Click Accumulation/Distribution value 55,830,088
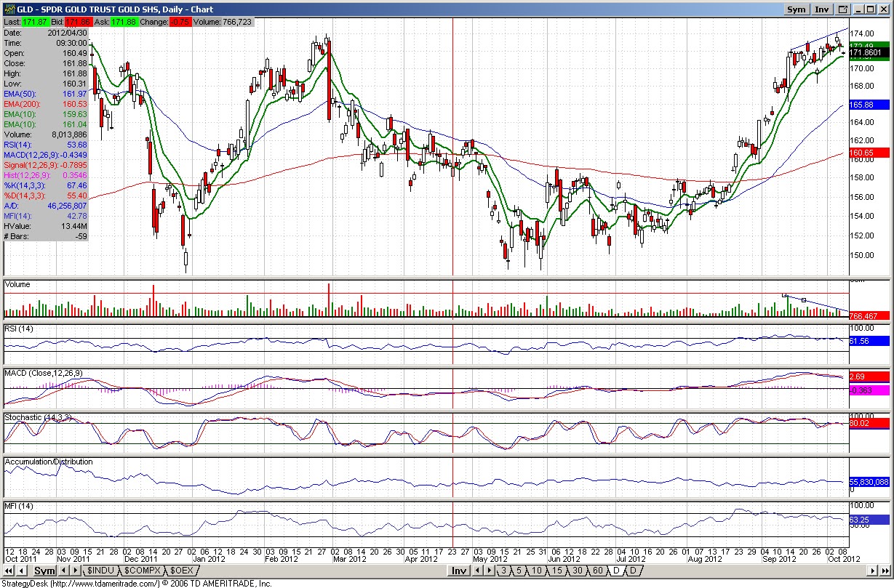Screen dimensions: 894x588 pyautogui.click(x=869, y=482)
